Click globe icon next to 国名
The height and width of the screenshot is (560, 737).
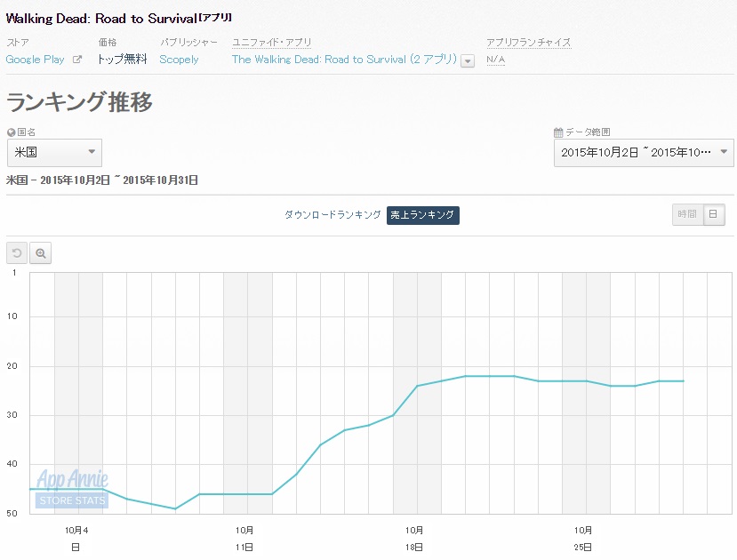click(x=12, y=132)
